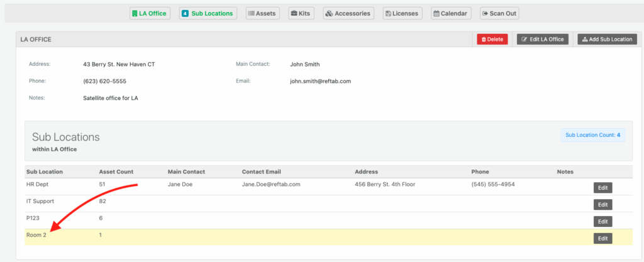Click the Accessories cubes icon

pos(329,13)
